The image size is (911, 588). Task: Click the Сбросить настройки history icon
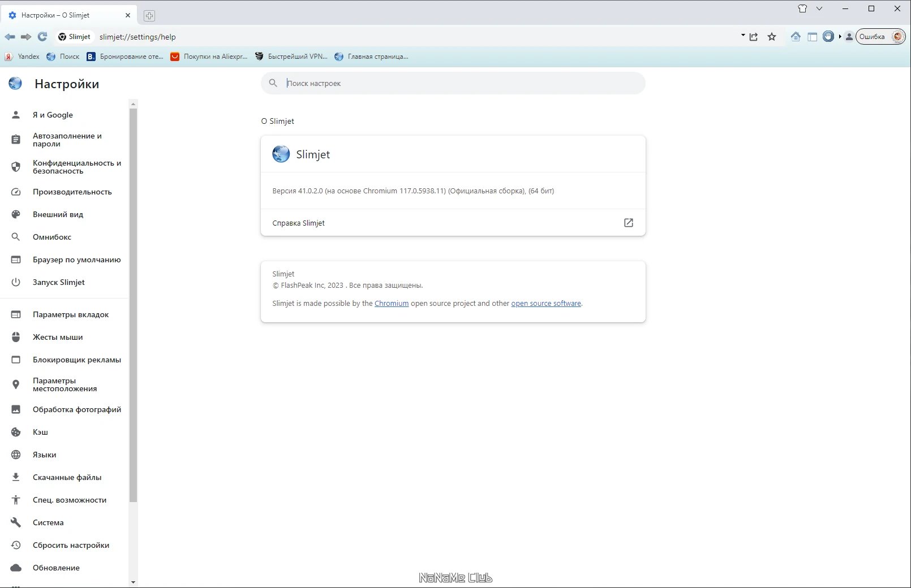(x=16, y=545)
